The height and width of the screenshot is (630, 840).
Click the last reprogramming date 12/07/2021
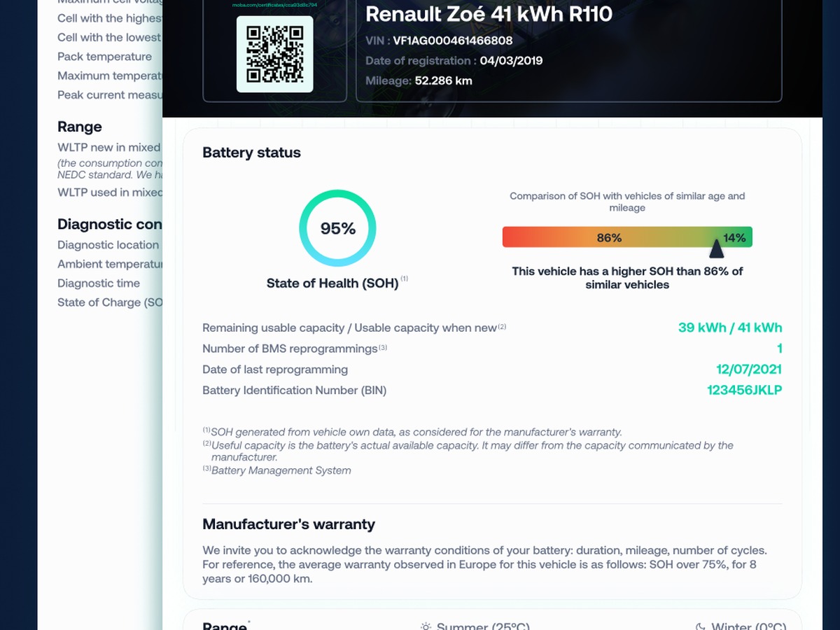[x=748, y=370]
